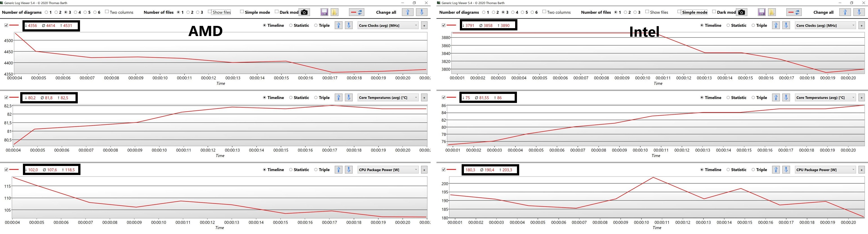Click the purple floppy save icon in the AMD window
Image resolution: width=868 pixels, height=234 pixels.
(324, 12)
